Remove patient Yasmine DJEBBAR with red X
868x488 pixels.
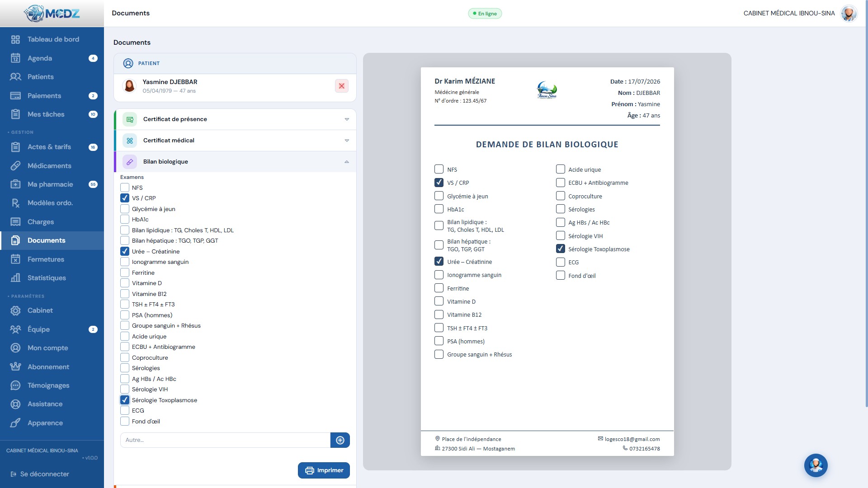[342, 86]
